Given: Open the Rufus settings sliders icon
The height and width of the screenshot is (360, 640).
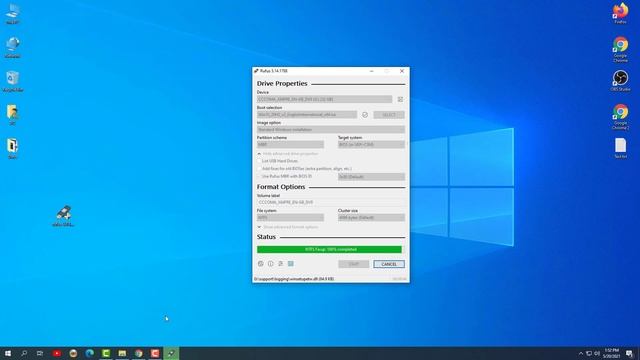Looking at the screenshot, I should (x=281, y=264).
